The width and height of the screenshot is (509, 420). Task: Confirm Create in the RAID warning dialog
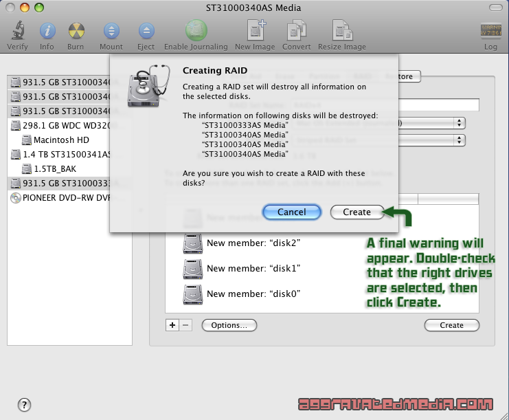357,212
